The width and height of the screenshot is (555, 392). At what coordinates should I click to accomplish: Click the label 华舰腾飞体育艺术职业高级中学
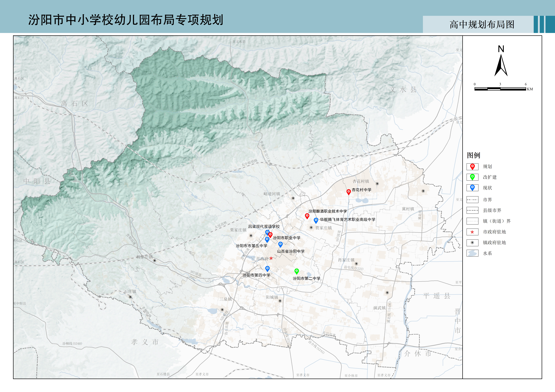[348, 220]
